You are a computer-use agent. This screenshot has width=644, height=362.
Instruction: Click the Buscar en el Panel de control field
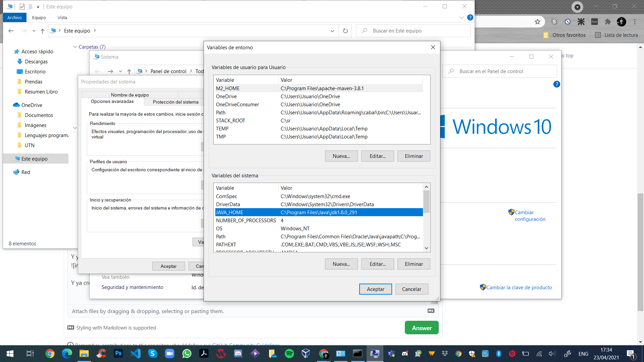[x=500, y=71]
